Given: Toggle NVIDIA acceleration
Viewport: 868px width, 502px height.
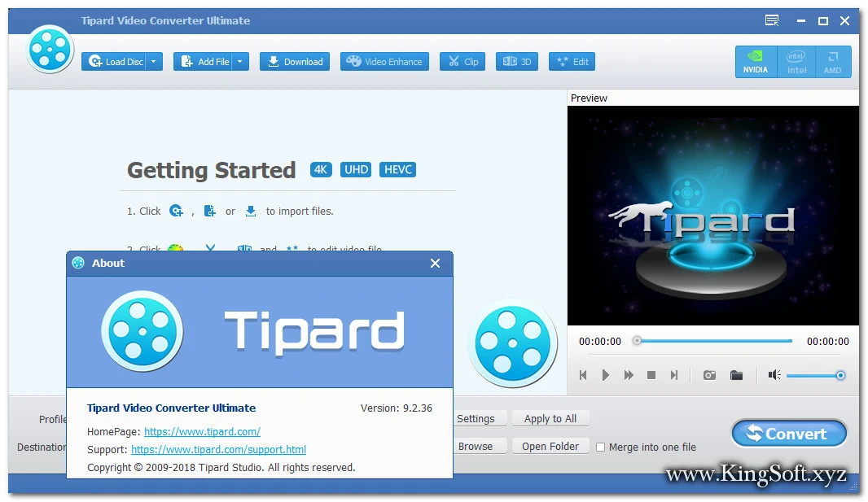Looking at the screenshot, I should point(756,62).
